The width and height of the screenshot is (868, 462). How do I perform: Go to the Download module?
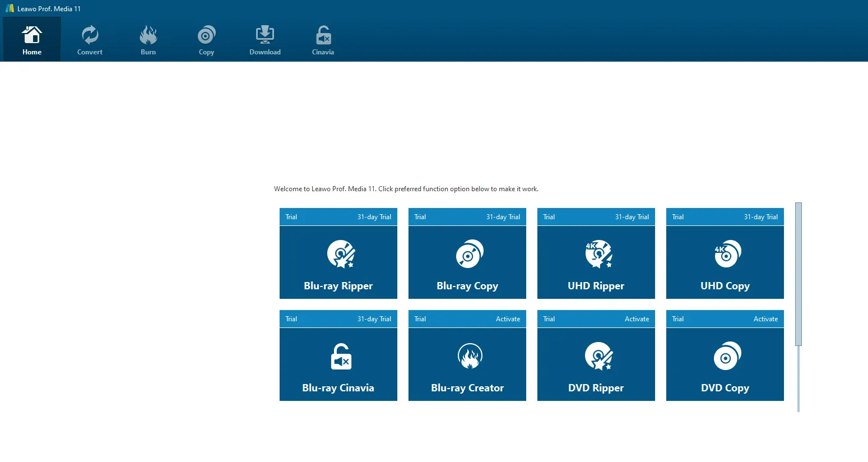265,39
